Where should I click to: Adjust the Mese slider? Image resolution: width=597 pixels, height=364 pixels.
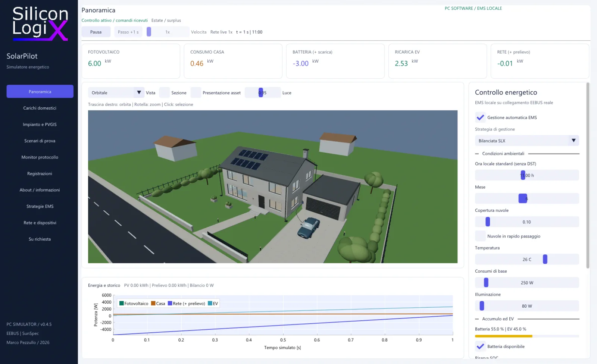527,198
